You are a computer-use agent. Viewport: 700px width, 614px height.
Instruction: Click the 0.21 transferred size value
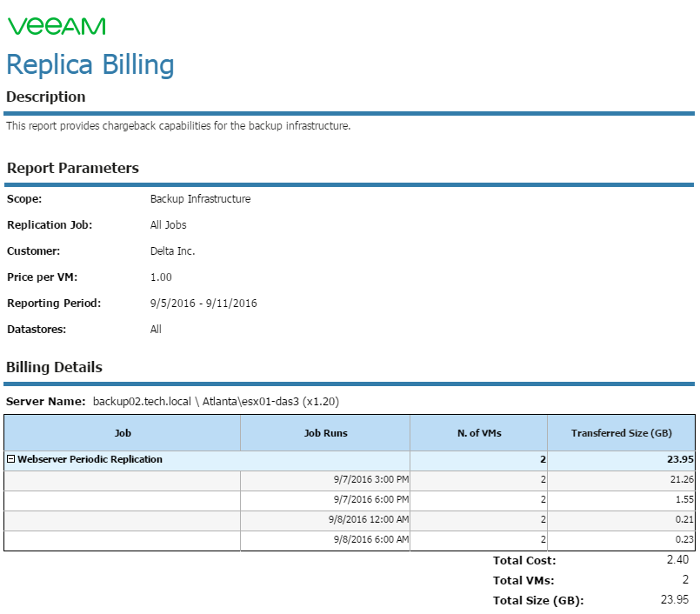pyautogui.click(x=684, y=520)
